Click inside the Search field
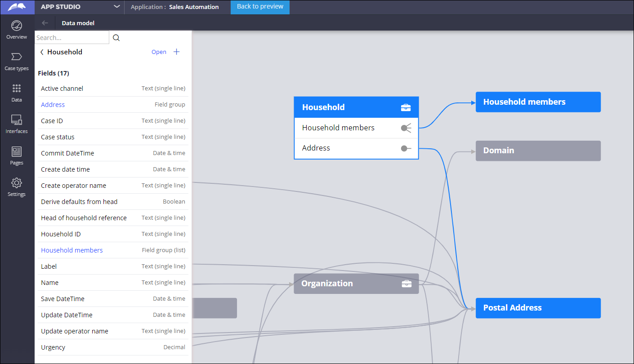This screenshot has width=634, height=364. pos(72,37)
